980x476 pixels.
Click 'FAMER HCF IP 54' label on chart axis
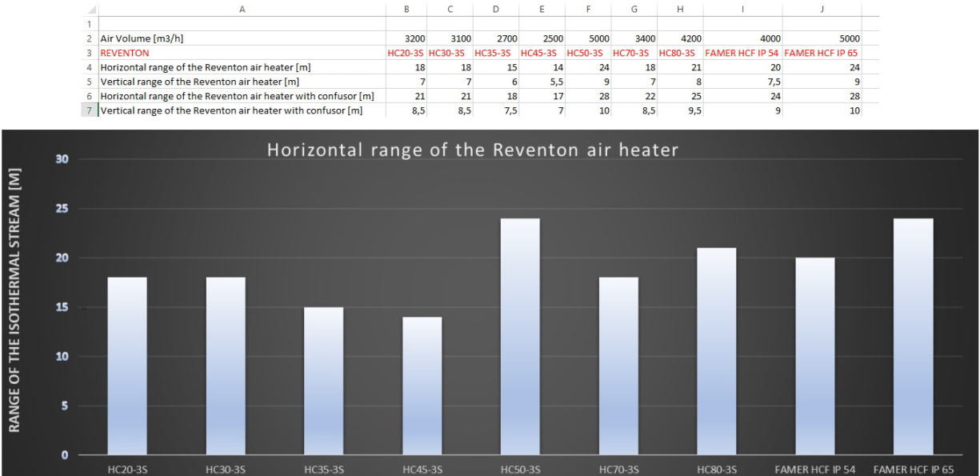(815, 470)
